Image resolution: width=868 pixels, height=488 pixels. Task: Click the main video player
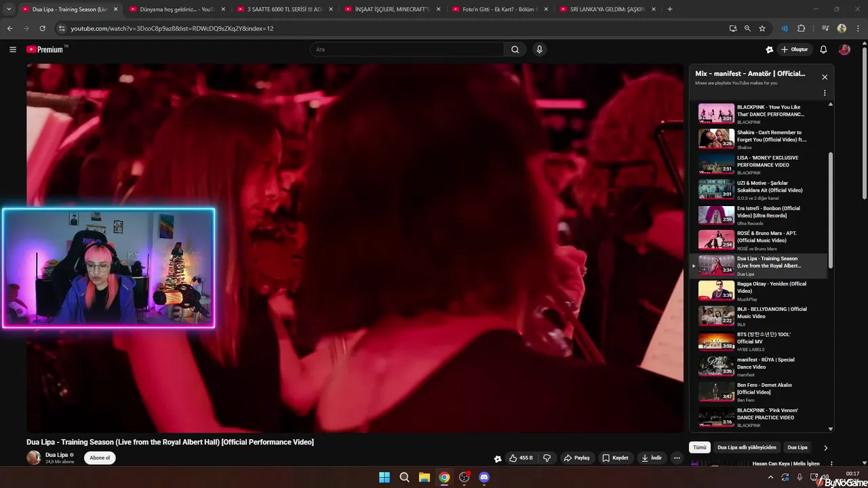click(x=355, y=248)
